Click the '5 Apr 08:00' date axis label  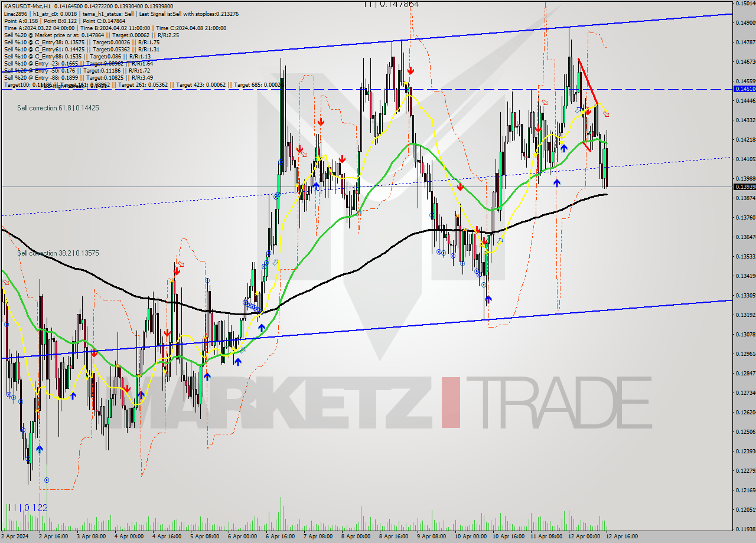[x=204, y=537]
